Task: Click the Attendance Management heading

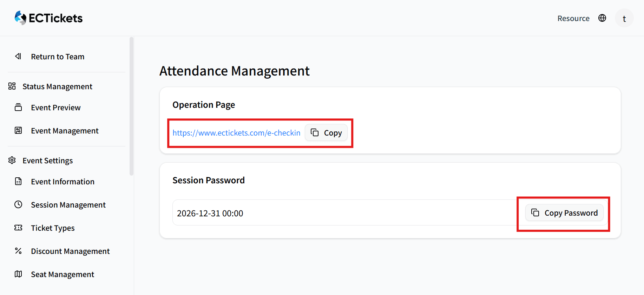Action: click(235, 71)
